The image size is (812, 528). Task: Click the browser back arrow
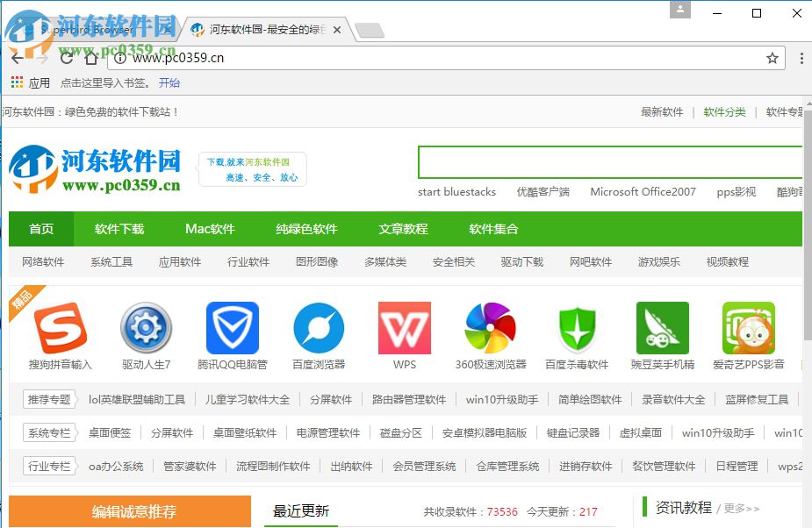tap(17, 58)
